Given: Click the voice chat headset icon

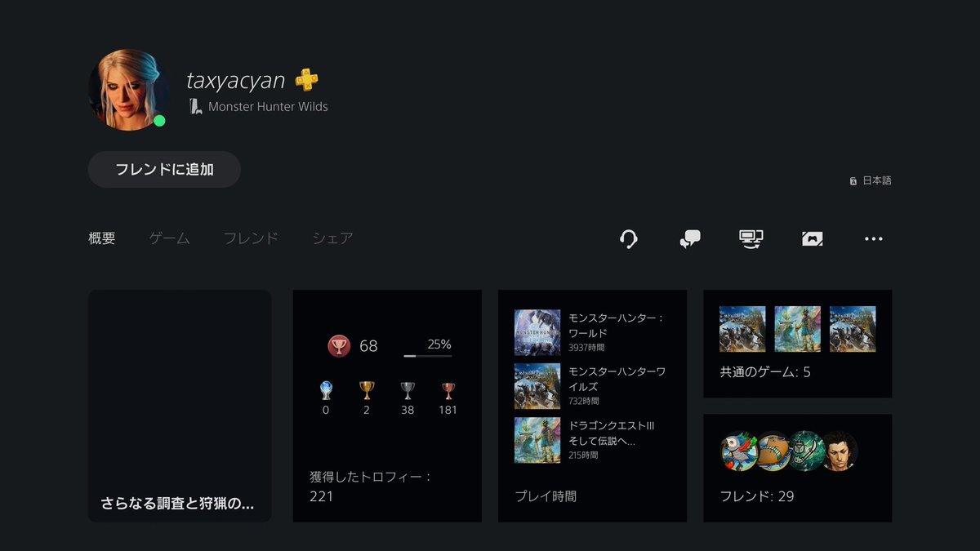Looking at the screenshot, I should (629, 238).
